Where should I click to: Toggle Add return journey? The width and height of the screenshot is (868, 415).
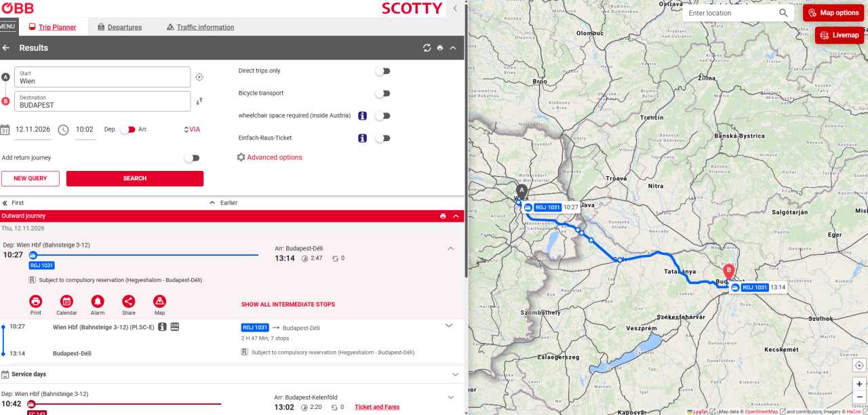[x=192, y=158]
